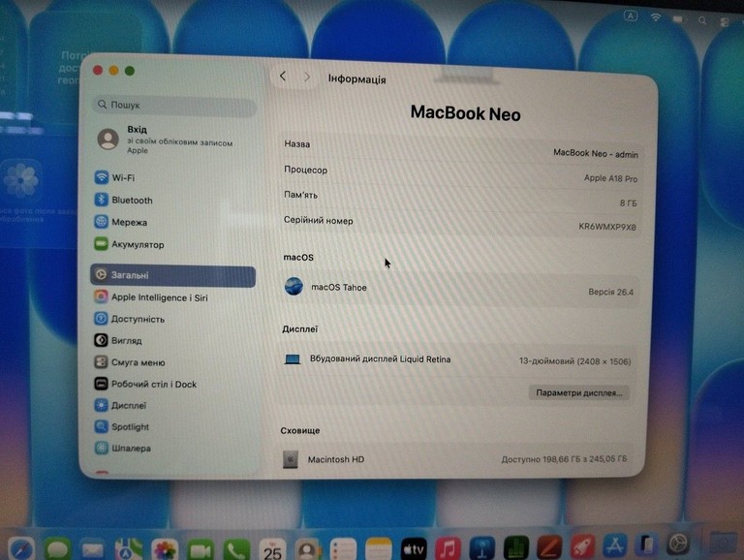Click the Apple A18 Pro processor value
Image resolution: width=744 pixels, height=560 pixels.
pos(610,178)
